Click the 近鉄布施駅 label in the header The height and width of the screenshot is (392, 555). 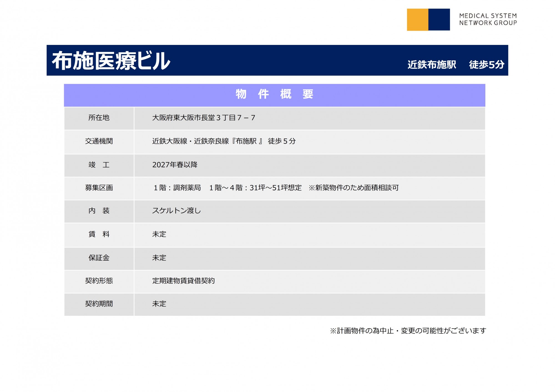click(x=432, y=65)
